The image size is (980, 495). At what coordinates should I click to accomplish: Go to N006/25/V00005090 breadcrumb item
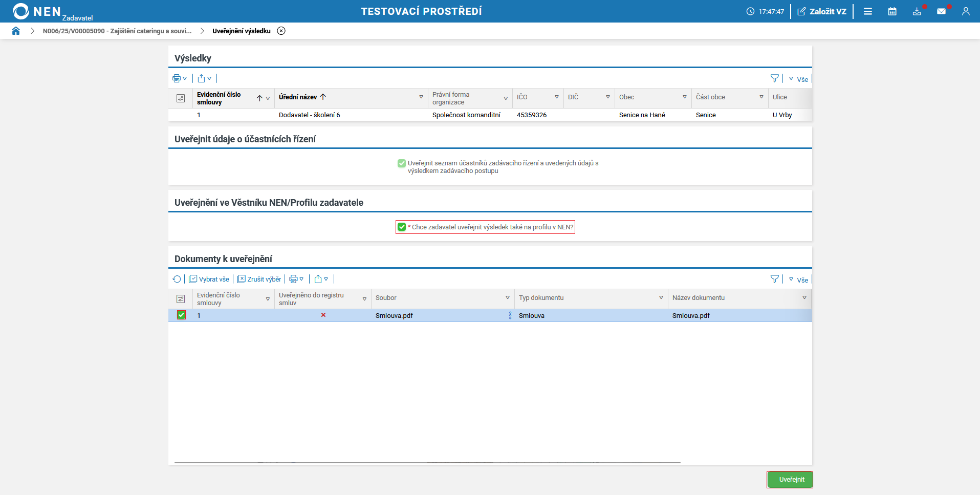tap(117, 31)
